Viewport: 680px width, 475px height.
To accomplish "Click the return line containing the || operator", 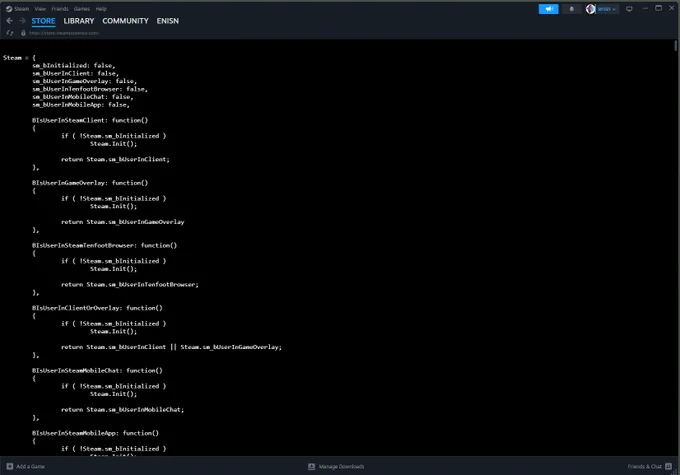I will click(171, 347).
